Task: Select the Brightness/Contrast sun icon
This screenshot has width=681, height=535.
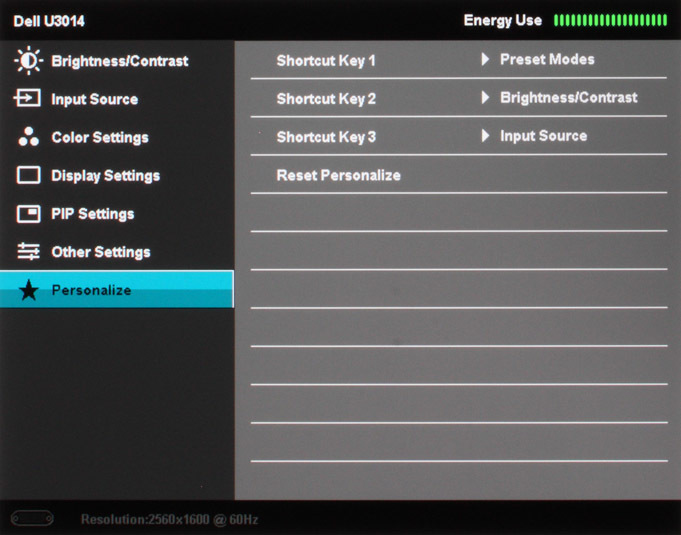Action: click(28, 60)
